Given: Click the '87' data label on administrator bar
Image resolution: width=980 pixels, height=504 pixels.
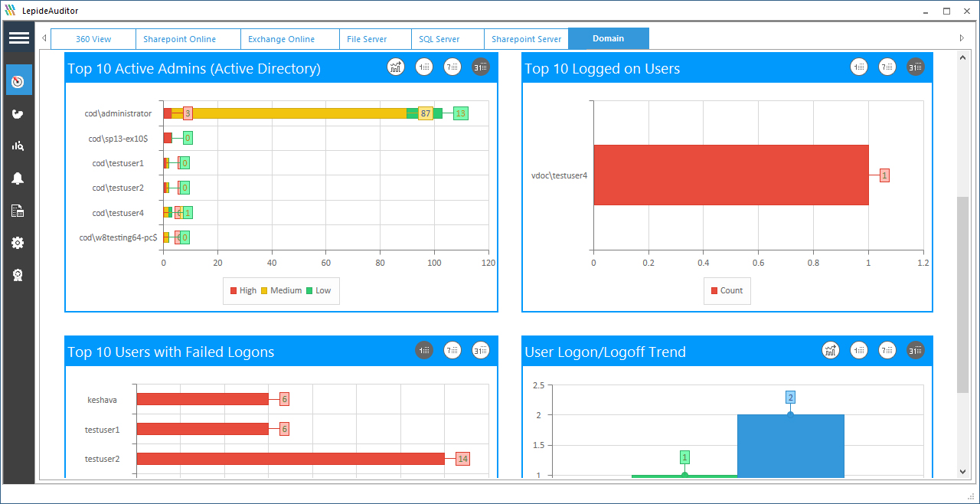Looking at the screenshot, I should coord(426,113).
